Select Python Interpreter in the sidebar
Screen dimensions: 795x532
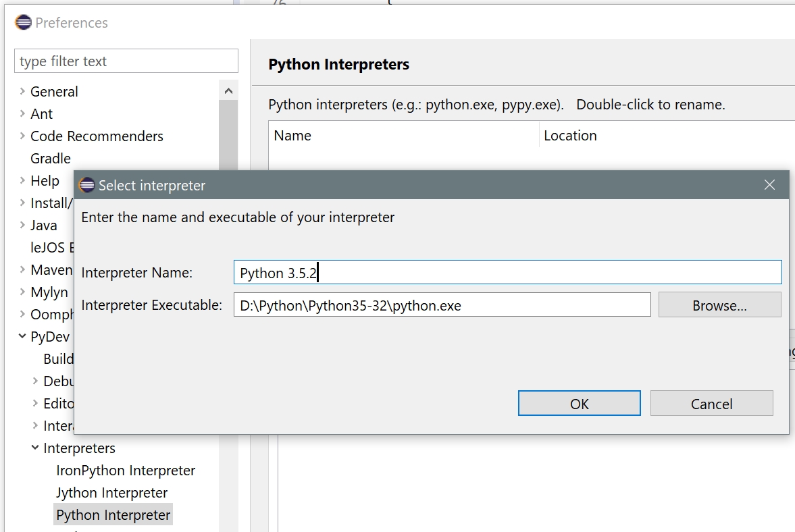point(112,514)
